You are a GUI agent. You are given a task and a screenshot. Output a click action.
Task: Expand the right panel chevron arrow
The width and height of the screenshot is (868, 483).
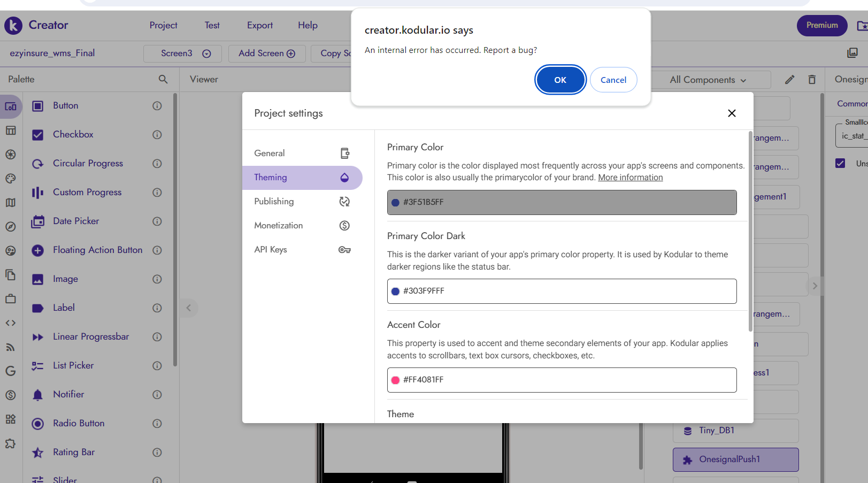point(815,286)
